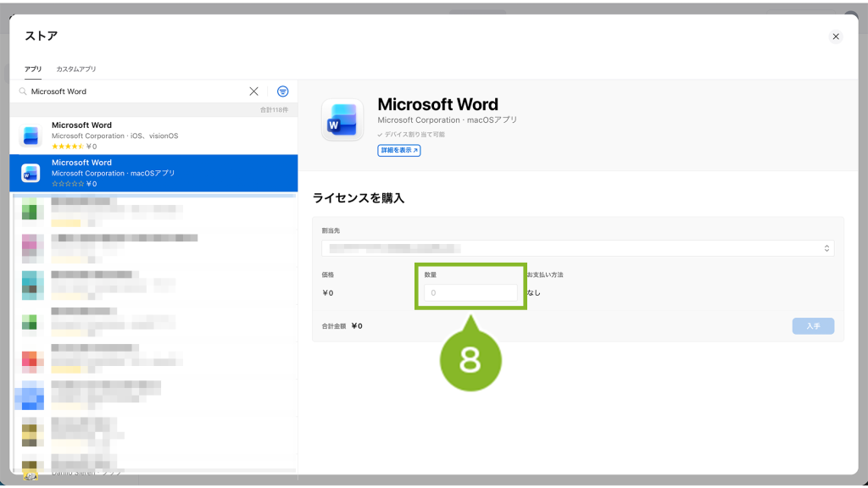The image size is (868, 488).
Task: Select Microsoft Word macOSアプリ result
Action: tap(154, 173)
